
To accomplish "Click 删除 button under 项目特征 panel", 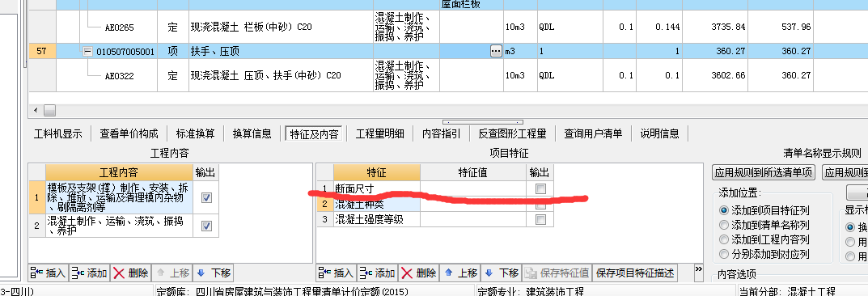I will click(x=418, y=273).
